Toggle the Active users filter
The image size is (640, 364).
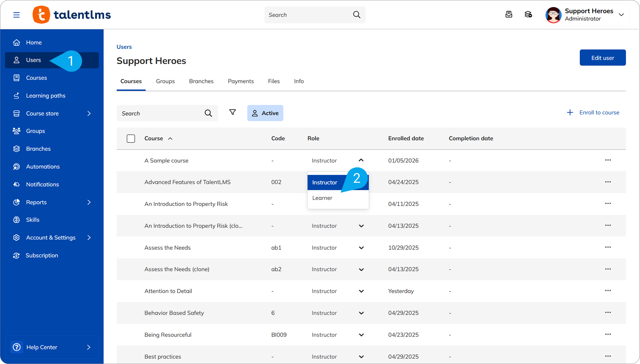[x=265, y=113]
